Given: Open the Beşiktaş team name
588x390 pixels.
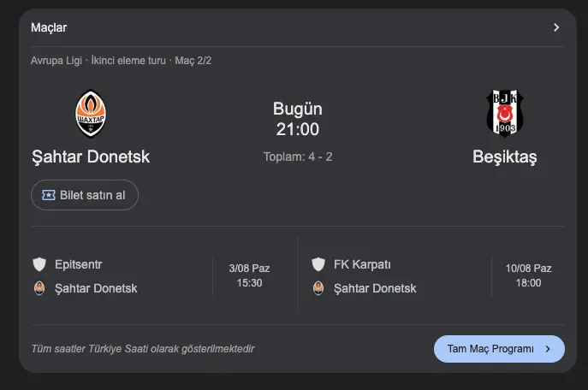Looking at the screenshot, I should pos(505,157).
